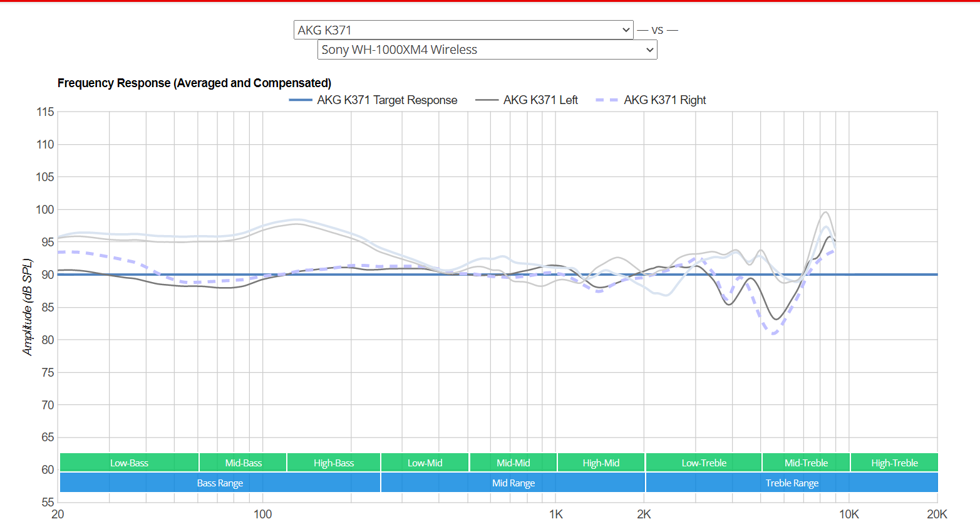Click the blue Mid Range bar
The image size is (980, 524).
tap(513, 483)
